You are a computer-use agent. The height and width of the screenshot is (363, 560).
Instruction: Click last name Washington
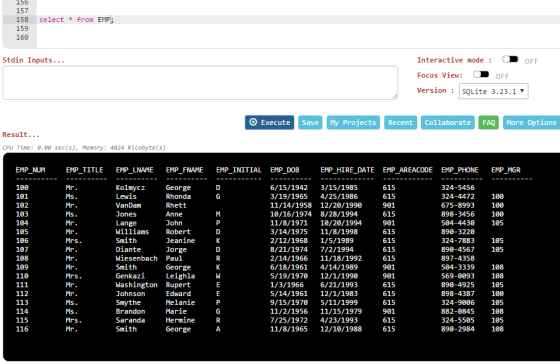coord(136,285)
